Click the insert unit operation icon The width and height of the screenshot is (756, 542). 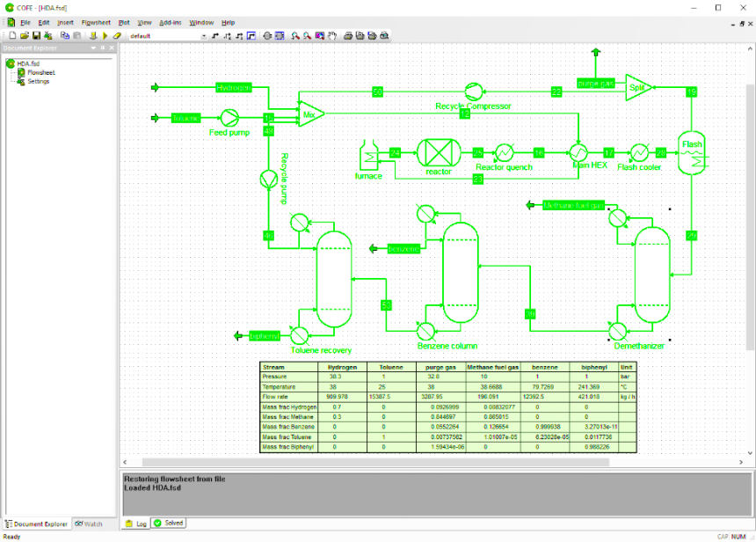267,36
